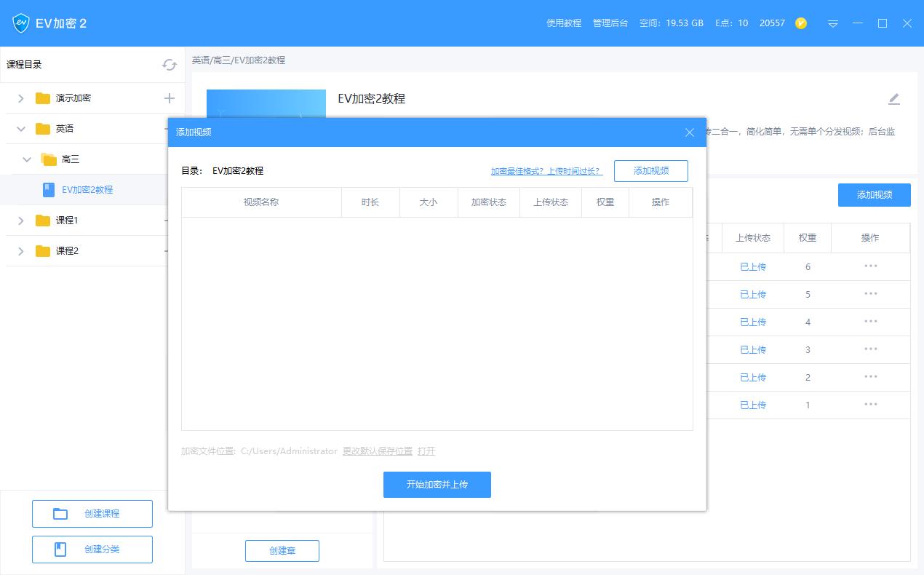
Task: Collapse the 高三 subfolder
Action: coord(27,159)
